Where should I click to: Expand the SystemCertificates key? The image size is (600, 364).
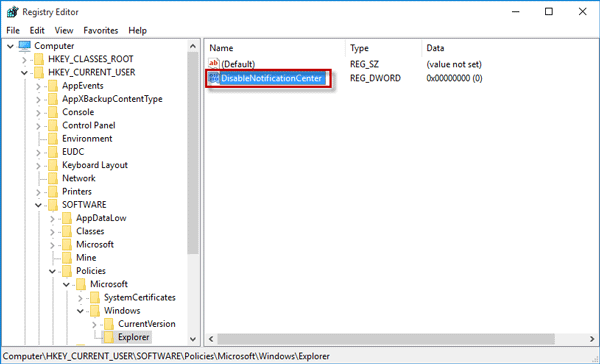[x=80, y=298]
